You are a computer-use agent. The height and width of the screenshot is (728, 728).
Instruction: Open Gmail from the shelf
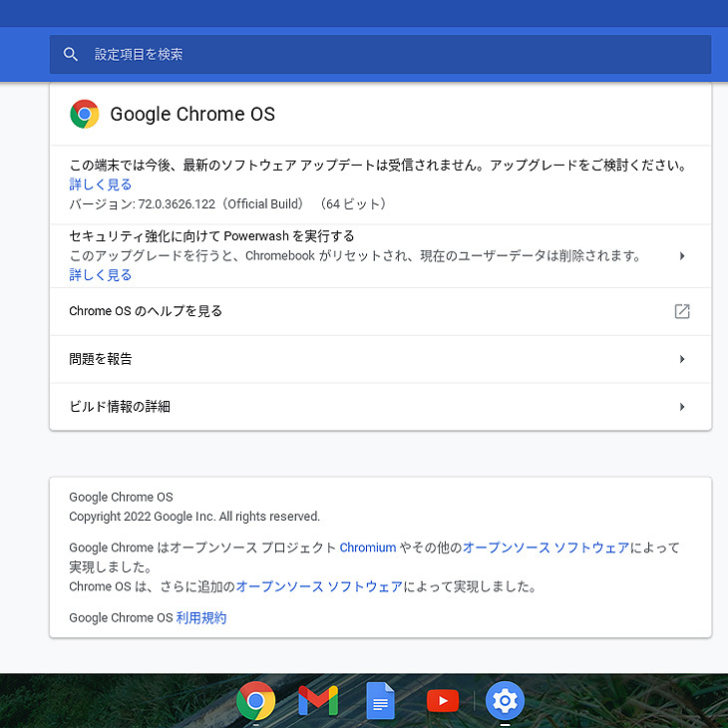point(318,700)
